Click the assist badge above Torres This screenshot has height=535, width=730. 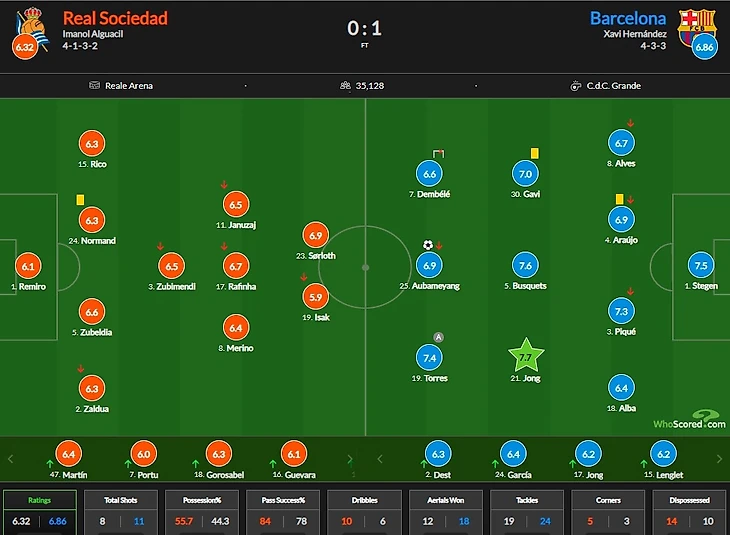439,337
